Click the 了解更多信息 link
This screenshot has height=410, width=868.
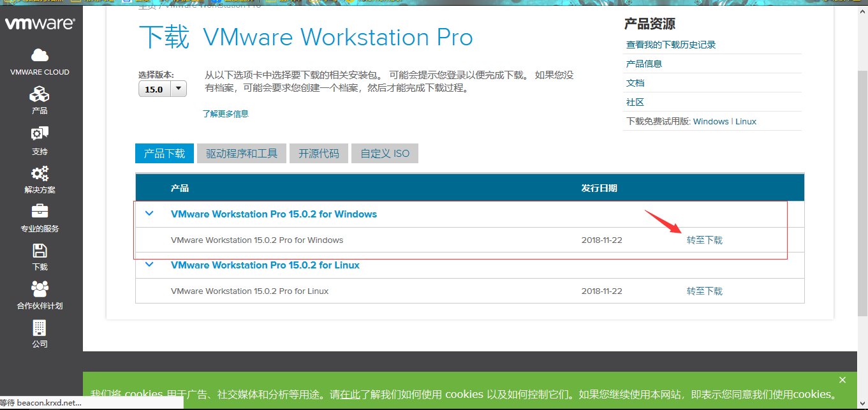pyautogui.click(x=225, y=113)
